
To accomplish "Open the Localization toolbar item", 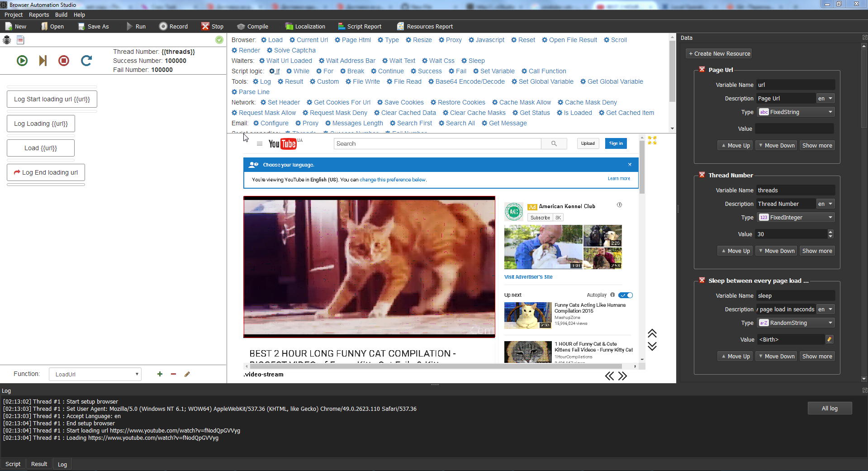I will point(305,26).
